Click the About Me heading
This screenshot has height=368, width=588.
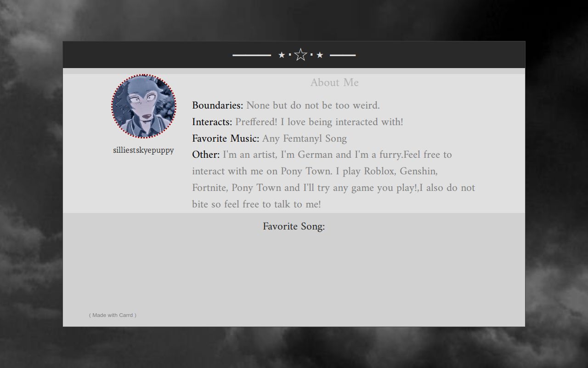(334, 83)
